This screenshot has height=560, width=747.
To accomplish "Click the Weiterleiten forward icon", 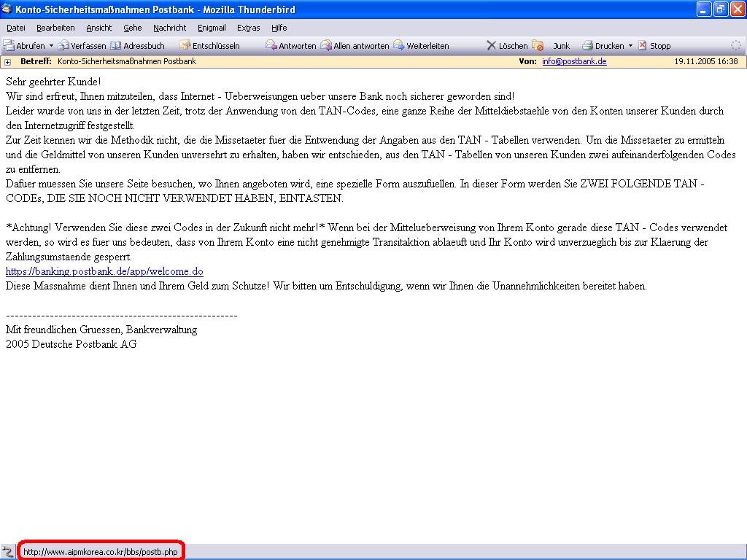I will click(x=399, y=46).
